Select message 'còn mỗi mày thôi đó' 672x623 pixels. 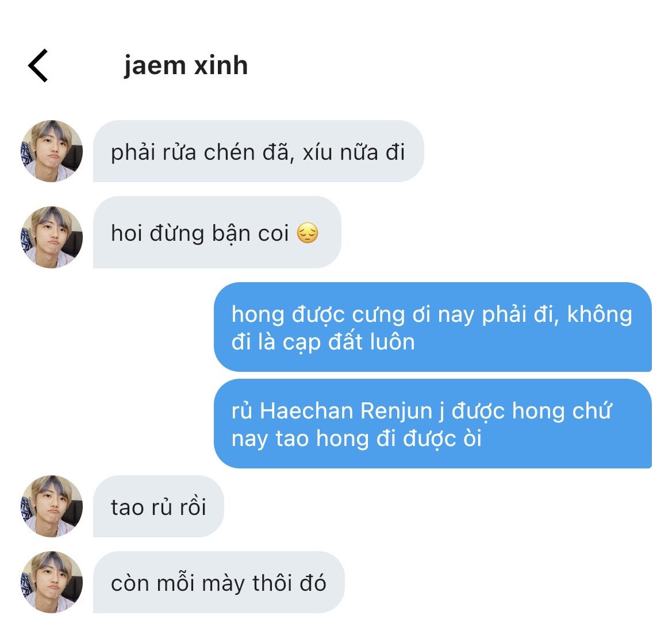pos(218,582)
